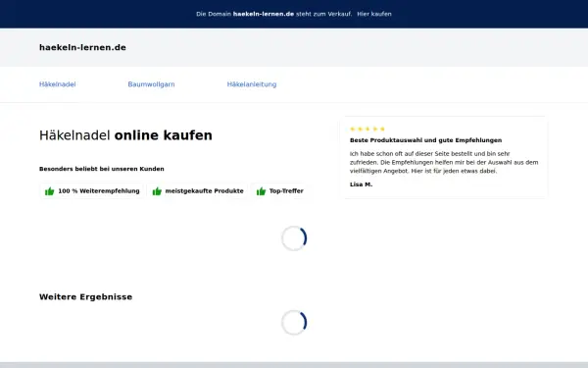Click thumbs-up icon beside 'meistgekaufte Produkte'
This screenshot has width=588, height=368.
pyautogui.click(x=157, y=191)
